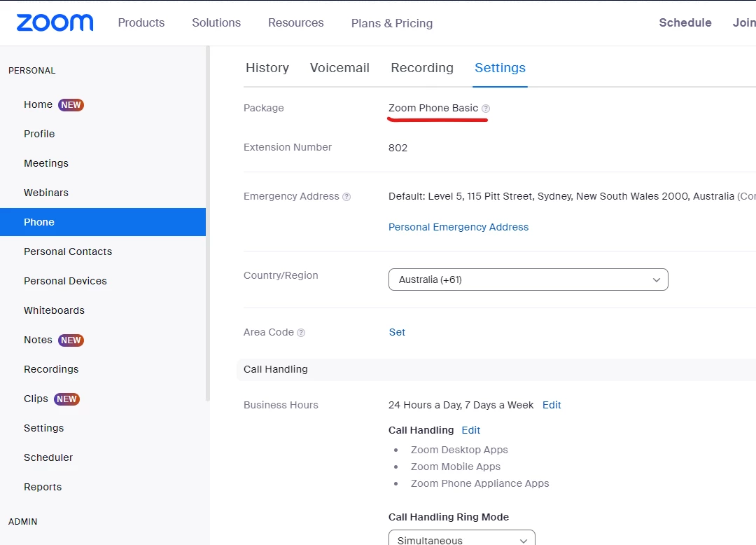Open Meetings in the sidebar
This screenshot has width=756, height=545.
pos(45,163)
